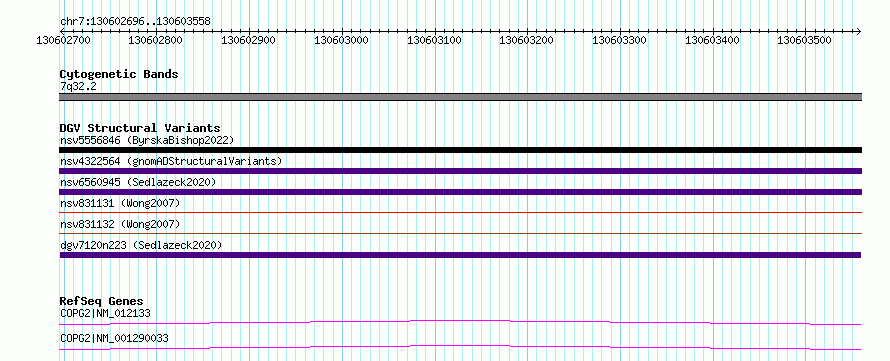Click the magenta COPG2|NM_012133 intron line
Screen dimensions: 890x361
[460, 322]
